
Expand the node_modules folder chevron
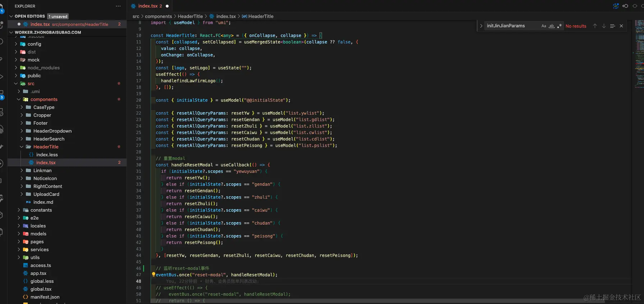click(x=16, y=68)
